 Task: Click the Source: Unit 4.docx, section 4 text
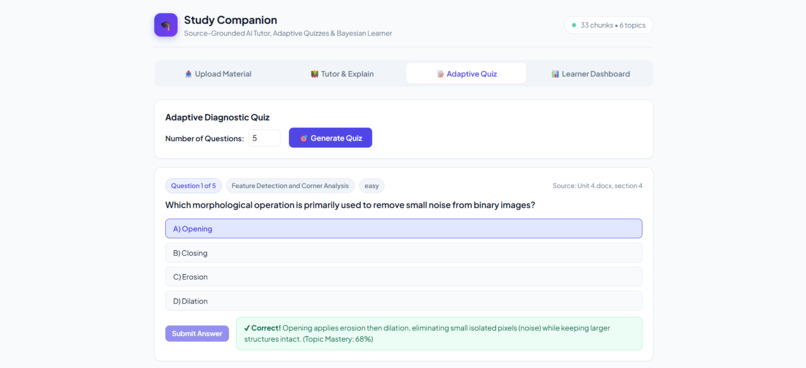(597, 186)
